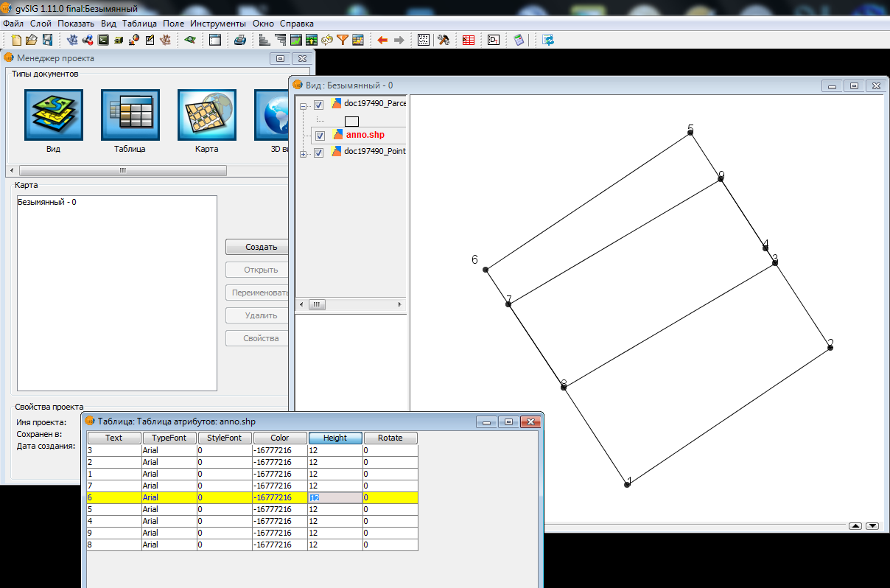Click the Height column header in table
This screenshot has width=890, height=588.
(335, 438)
